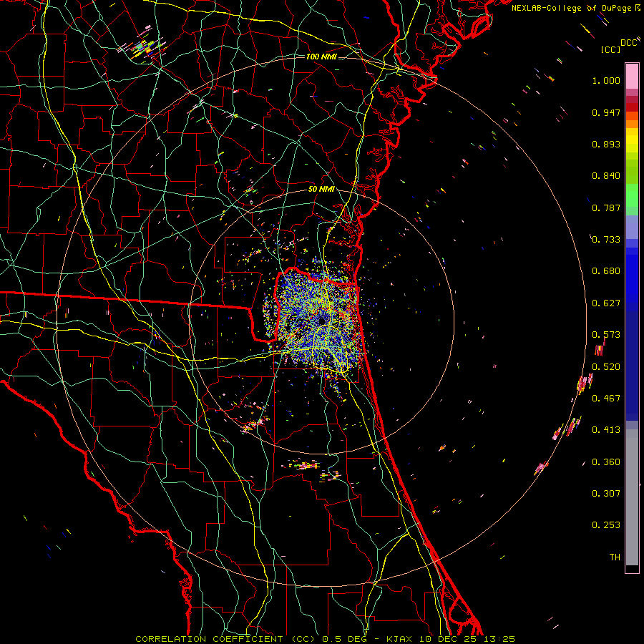Image resolution: width=644 pixels, height=644 pixels.
Task: Click the 0.307 legend value
Action: click(606, 494)
